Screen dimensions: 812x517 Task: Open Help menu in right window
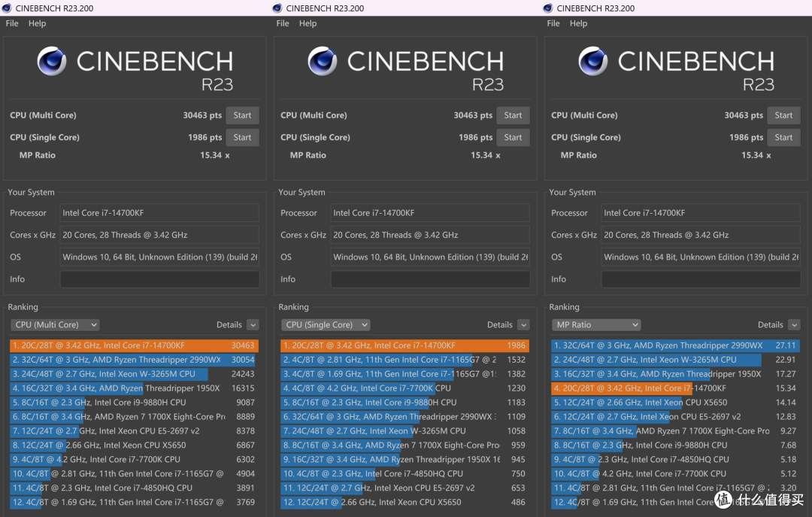tap(578, 23)
